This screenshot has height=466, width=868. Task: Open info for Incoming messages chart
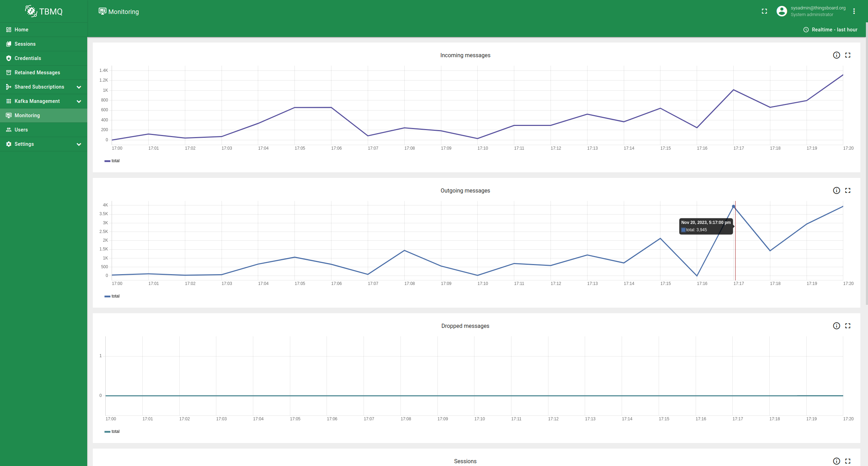[836, 55]
